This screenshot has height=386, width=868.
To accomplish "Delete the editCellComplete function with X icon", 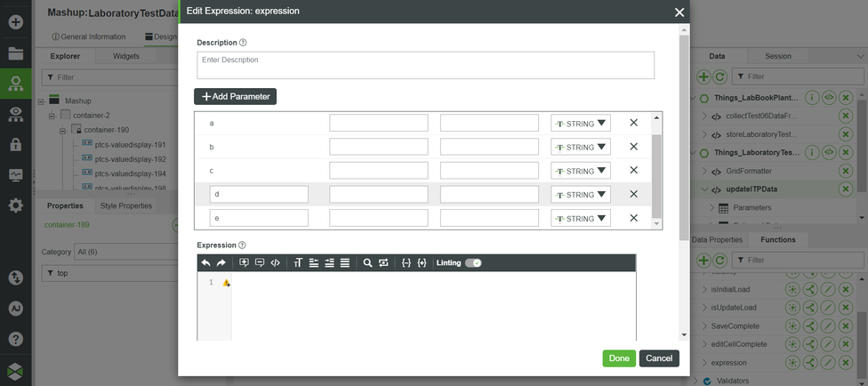I will [845, 344].
